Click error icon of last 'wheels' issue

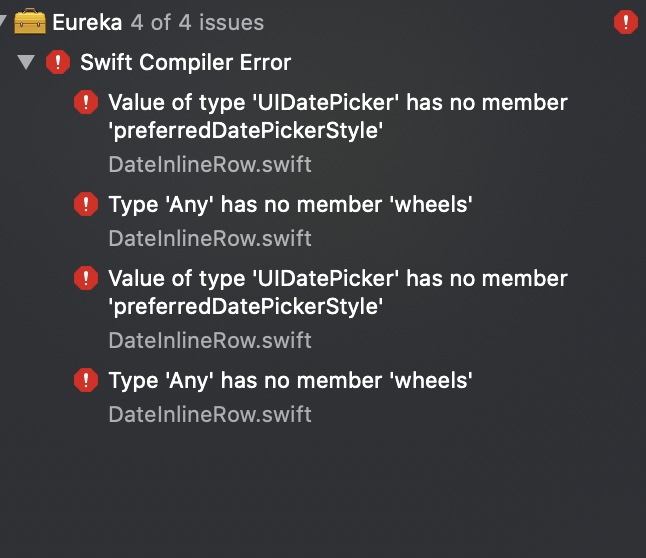86,380
